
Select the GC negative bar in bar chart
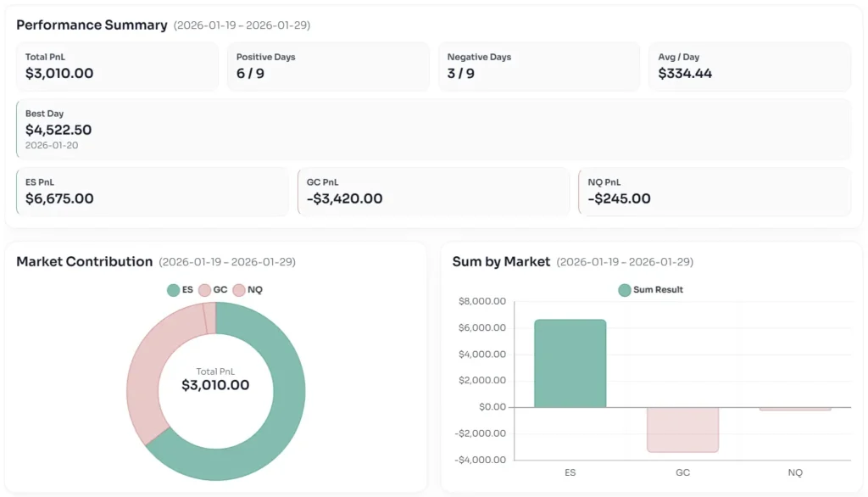(682, 429)
